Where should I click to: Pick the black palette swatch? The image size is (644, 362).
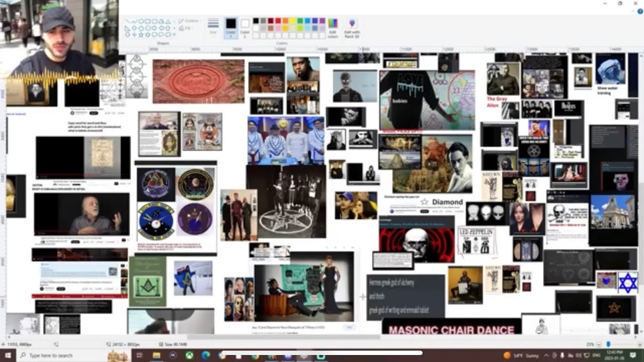pos(256,21)
